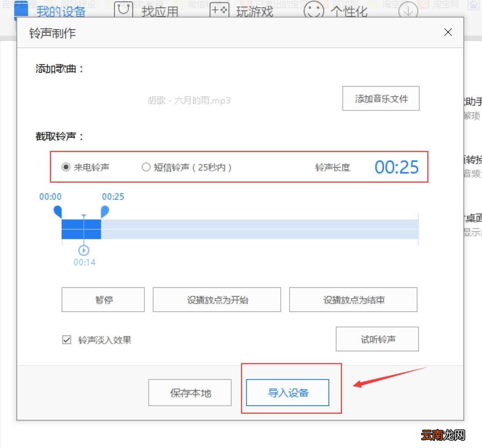Open the 我的设备 tab
This screenshot has height=448, width=482.
point(61,11)
